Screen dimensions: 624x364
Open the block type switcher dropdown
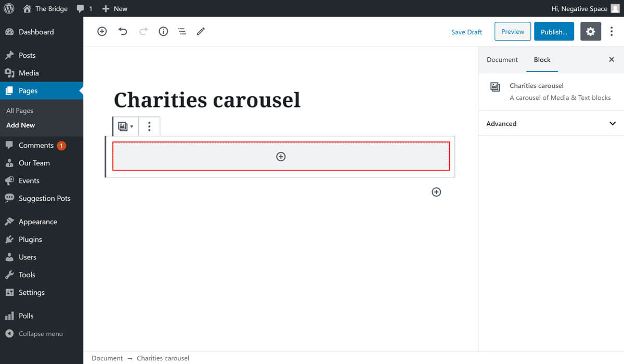click(125, 126)
